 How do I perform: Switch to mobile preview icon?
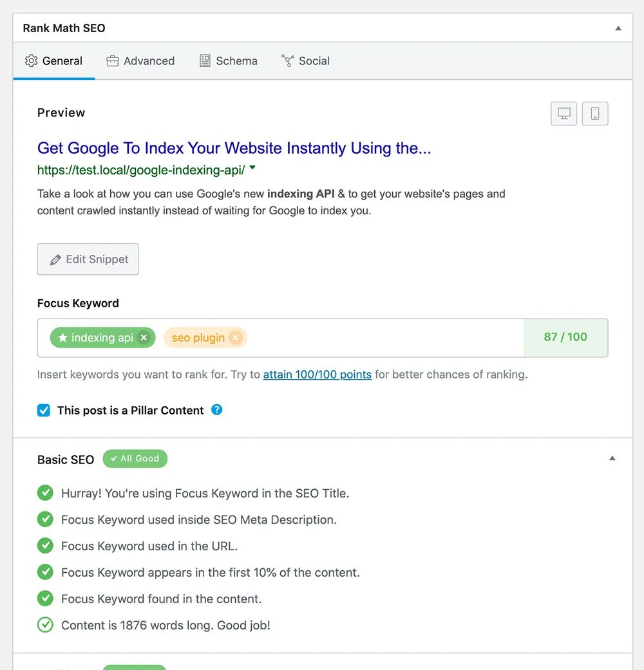(x=595, y=114)
